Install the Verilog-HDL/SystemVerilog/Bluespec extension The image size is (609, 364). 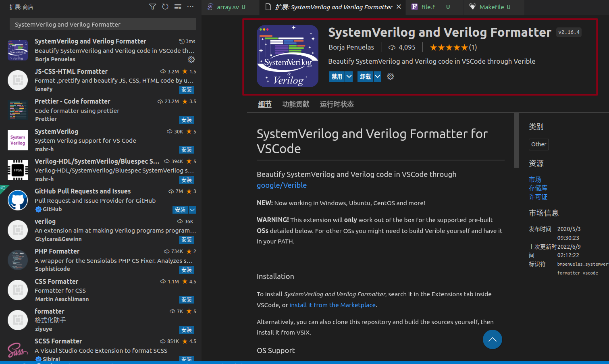click(x=187, y=180)
